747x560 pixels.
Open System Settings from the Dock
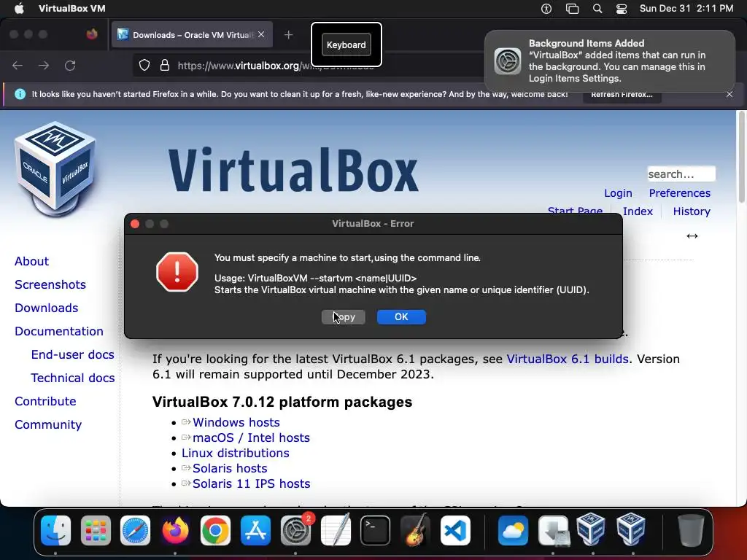click(x=295, y=530)
